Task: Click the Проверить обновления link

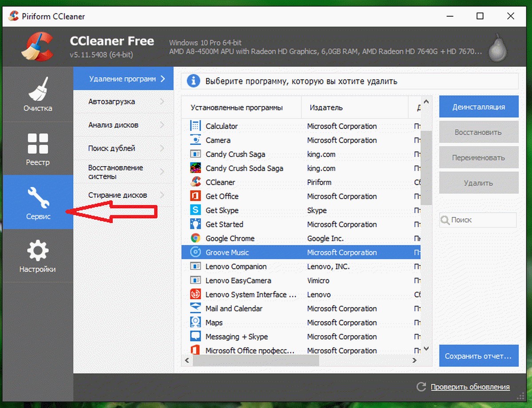Action: point(470,387)
